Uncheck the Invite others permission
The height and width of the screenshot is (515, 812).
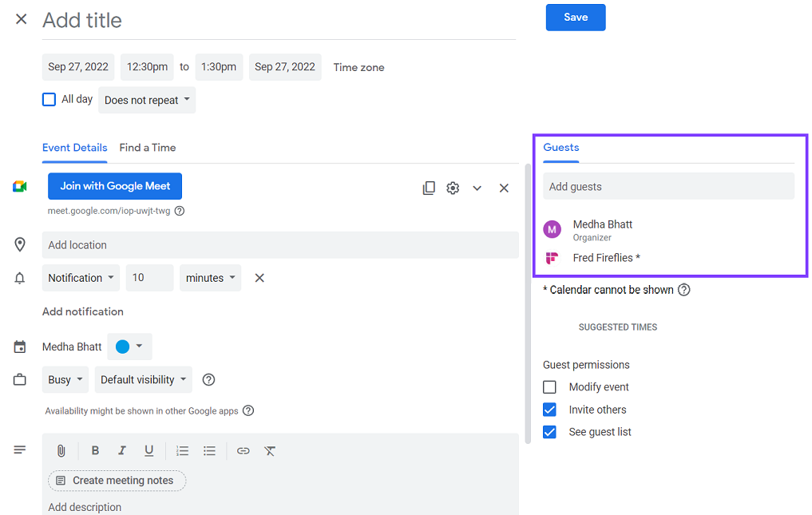coord(549,409)
